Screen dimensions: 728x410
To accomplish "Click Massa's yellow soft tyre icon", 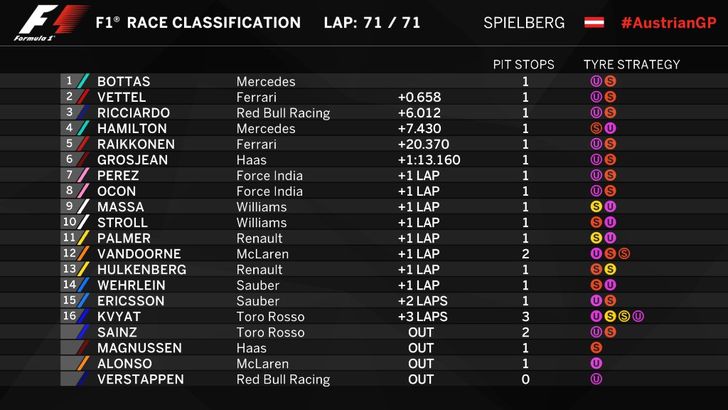I will [x=596, y=207].
